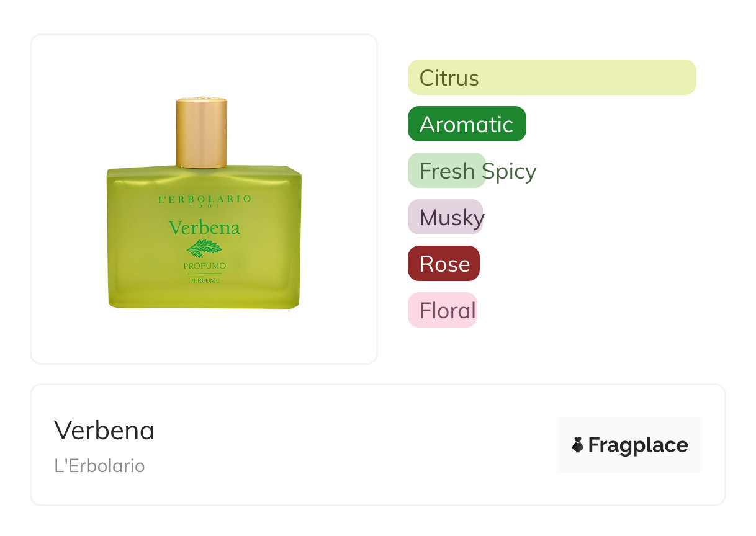Click the dark red Rose accord
This screenshot has height=536, width=756.
(x=443, y=264)
